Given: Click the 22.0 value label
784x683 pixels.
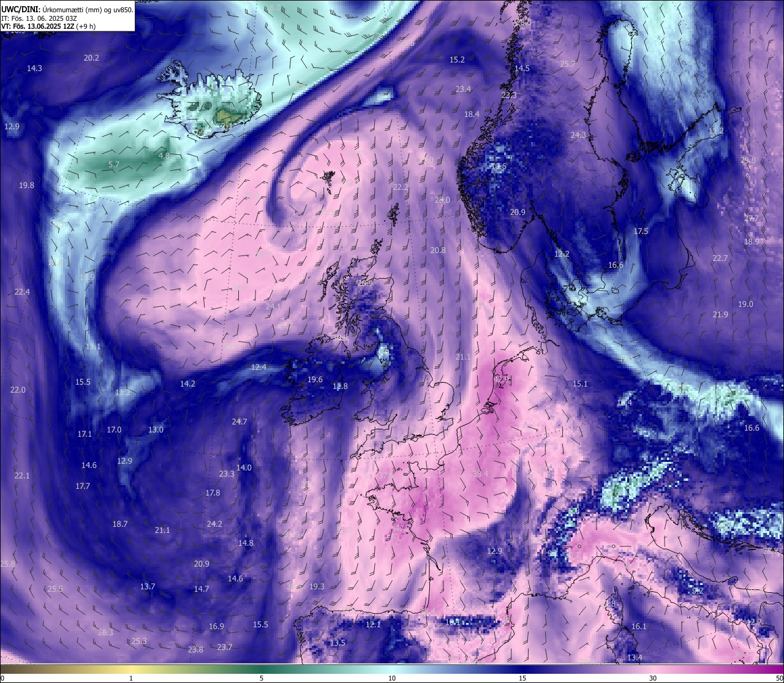Looking at the screenshot, I should pyautogui.click(x=18, y=390).
